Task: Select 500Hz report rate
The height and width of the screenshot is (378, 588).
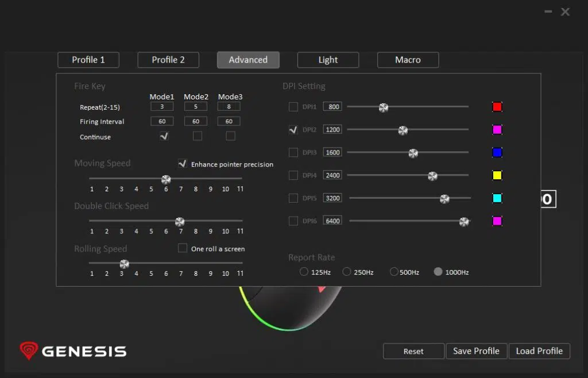Action: click(x=394, y=272)
